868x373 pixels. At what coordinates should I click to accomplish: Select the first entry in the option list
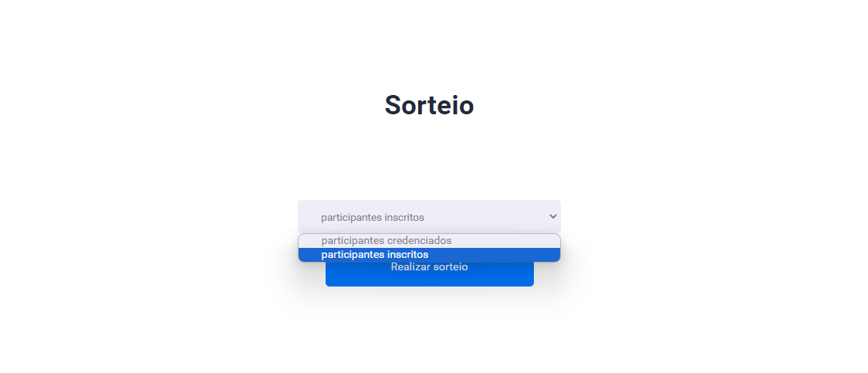(x=429, y=241)
